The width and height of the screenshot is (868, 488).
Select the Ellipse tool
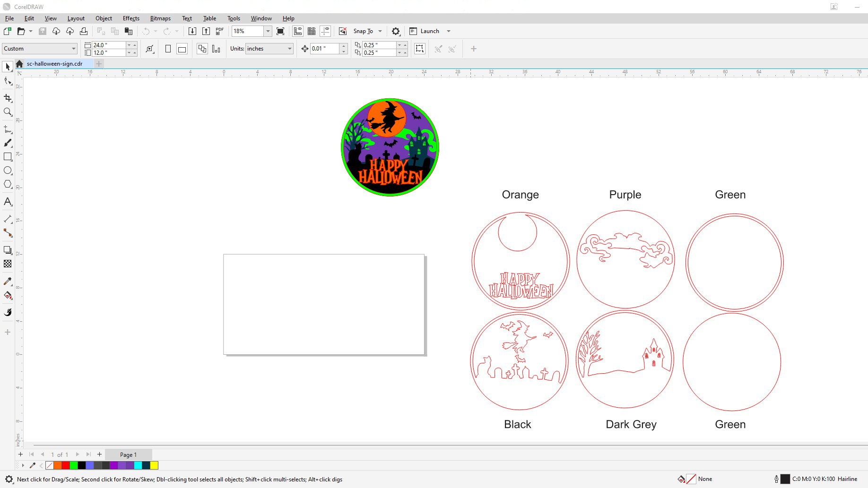pos(8,171)
